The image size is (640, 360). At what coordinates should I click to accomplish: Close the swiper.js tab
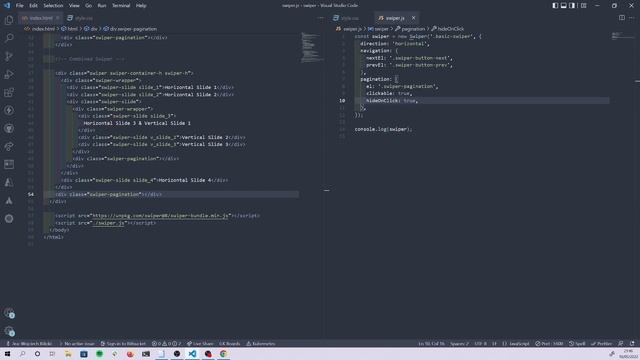[413, 18]
